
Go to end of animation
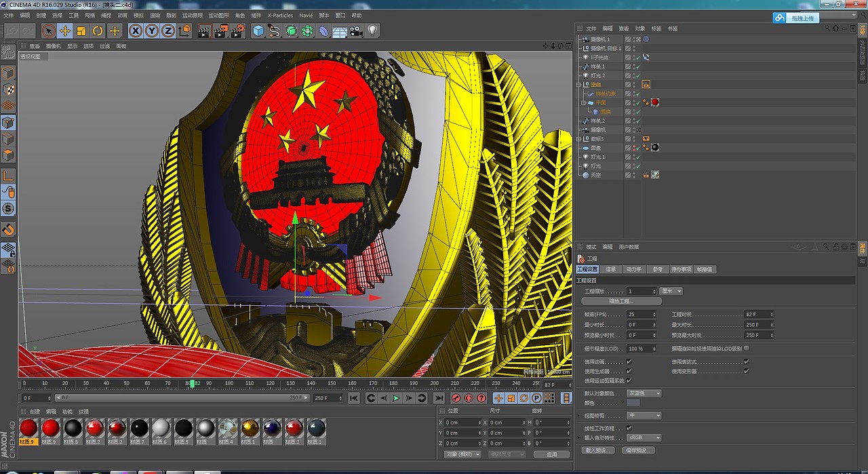tap(439, 398)
